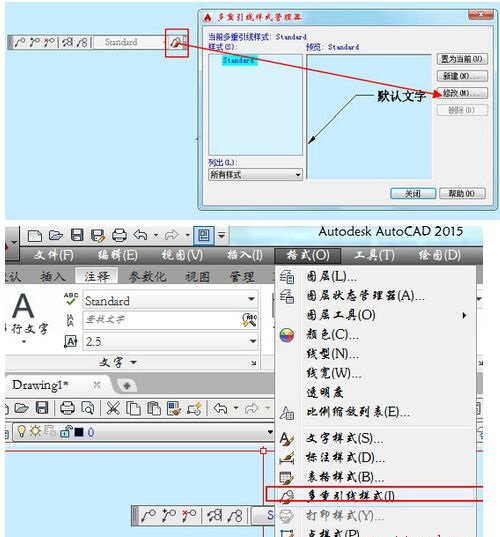Click ABC spell check icon in ribbon
Viewport: 500px width, 537px height.
pos(71,299)
